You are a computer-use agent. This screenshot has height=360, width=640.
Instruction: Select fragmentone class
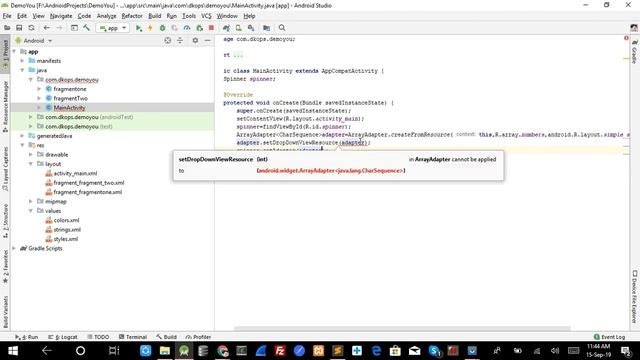pyautogui.click(x=69, y=89)
